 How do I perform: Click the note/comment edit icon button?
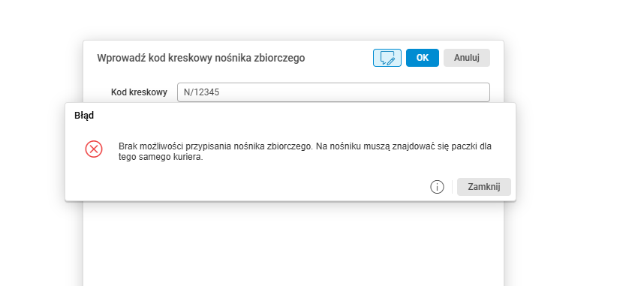point(387,58)
